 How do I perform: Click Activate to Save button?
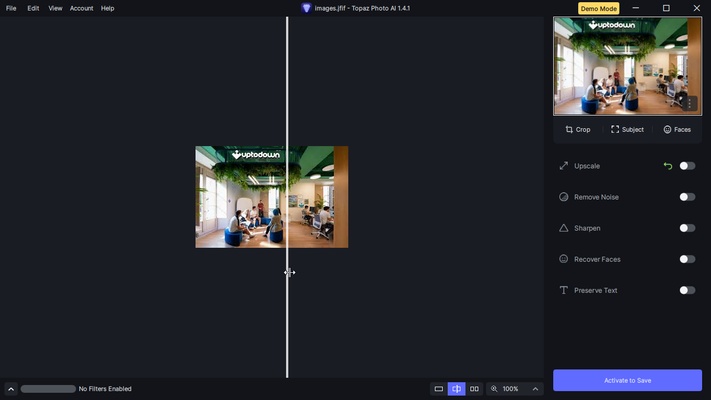click(x=627, y=380)
